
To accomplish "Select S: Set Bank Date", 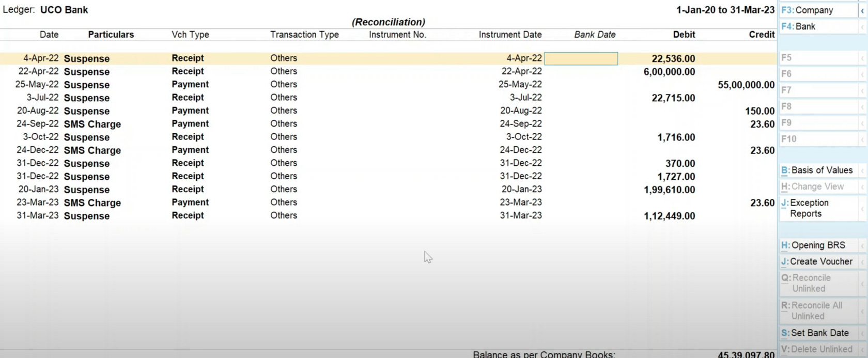I will [818, 333].
